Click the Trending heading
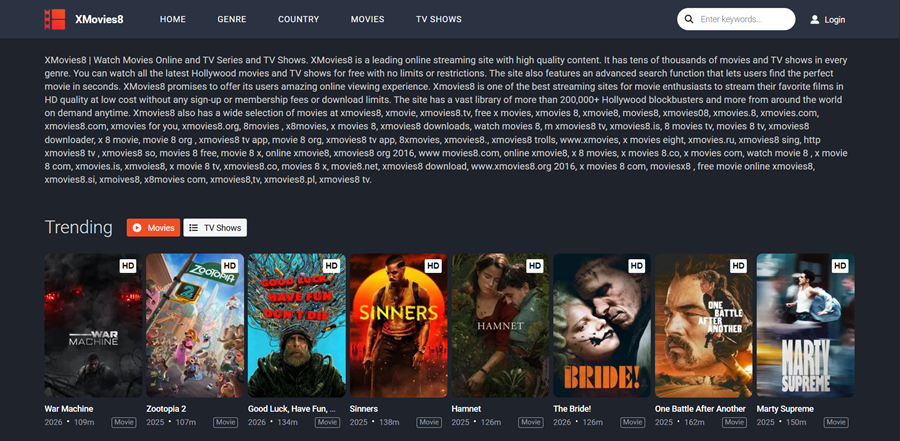The image size is (900, 441). pyautogui.click(x=79, y=227)
